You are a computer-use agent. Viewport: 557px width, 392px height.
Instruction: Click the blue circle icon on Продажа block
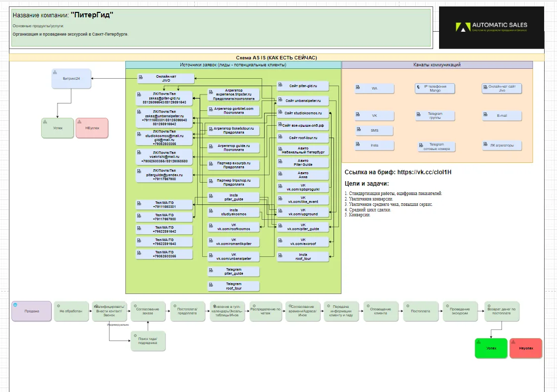pyautogui.click(x=15, y=305)
